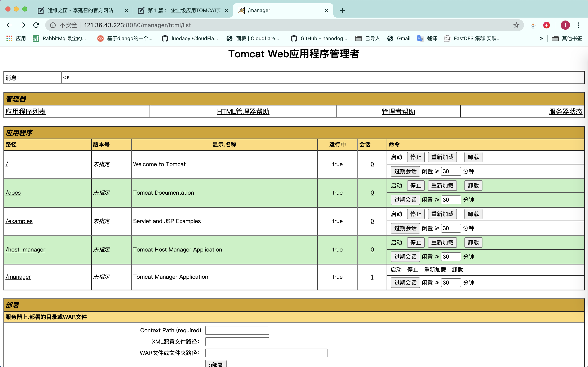The height and width of the screenshot is (367, 588).
Task: Click 重新加载 for /examples
Action: (x=442, y=214)
